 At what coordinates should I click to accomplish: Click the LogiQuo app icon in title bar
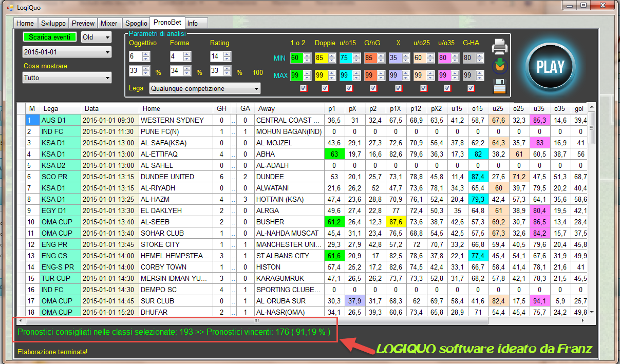coord(10,8)
